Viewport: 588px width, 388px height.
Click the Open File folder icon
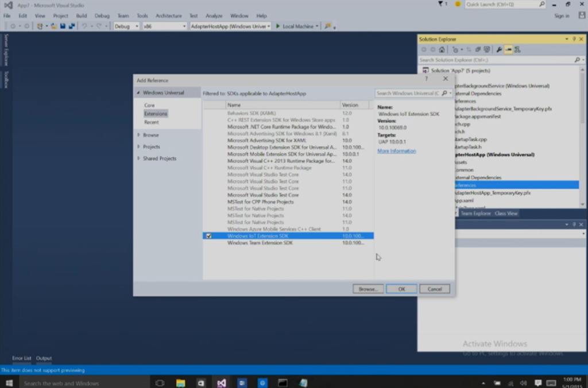[x=53, y=26]
